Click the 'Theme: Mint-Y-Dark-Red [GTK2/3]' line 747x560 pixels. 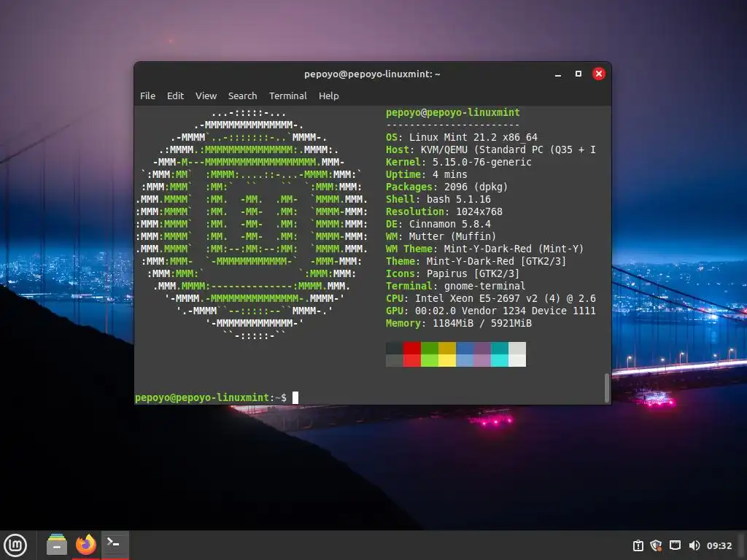[476, 261]
